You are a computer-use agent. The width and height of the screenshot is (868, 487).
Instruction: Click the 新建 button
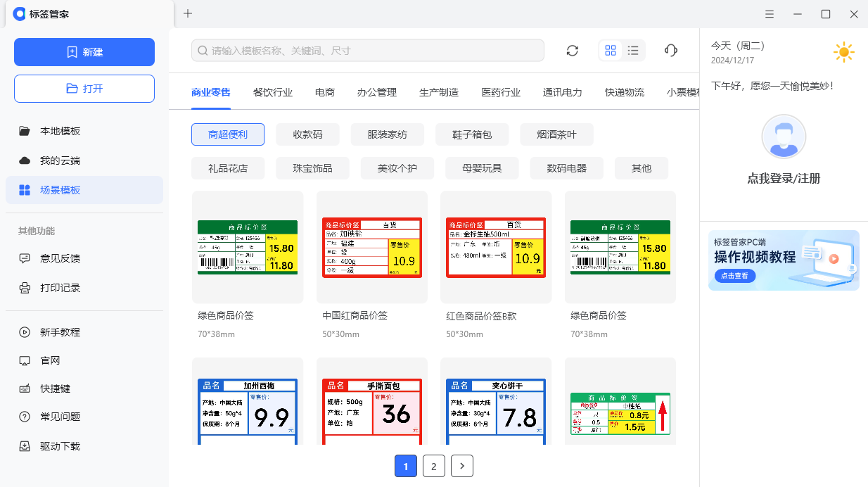(84, 52)
